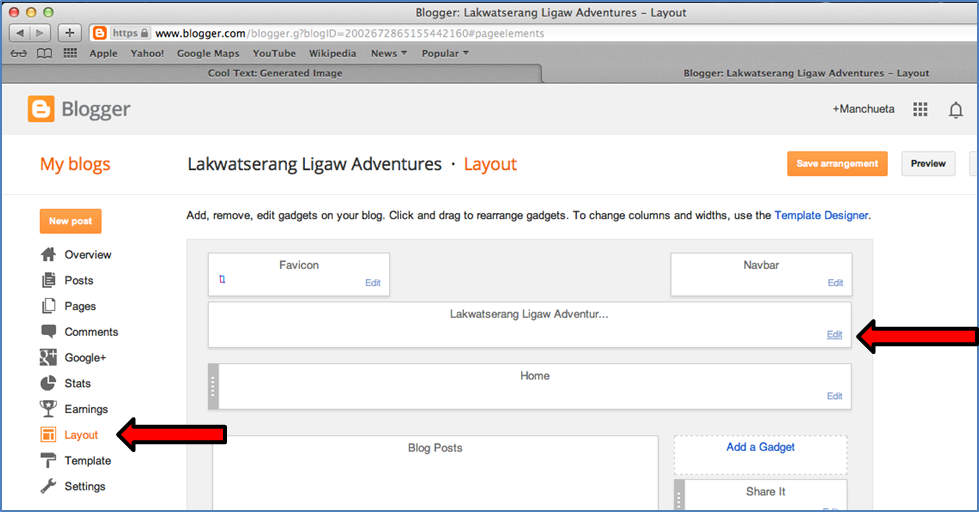979x512 pixels.
Task: Open Top Sites grid icon
Action: (x=70, y=53)
